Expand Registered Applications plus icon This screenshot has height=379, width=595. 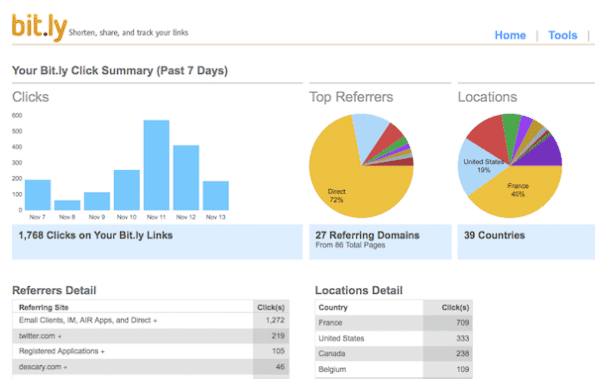pos(102,352)
